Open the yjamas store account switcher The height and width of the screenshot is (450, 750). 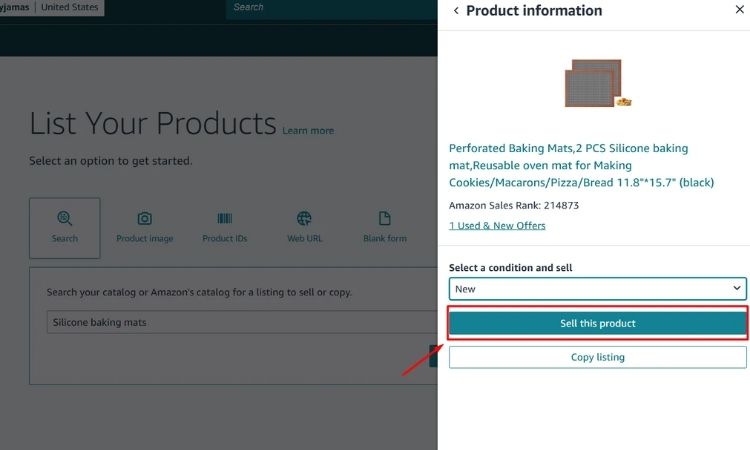15,8
